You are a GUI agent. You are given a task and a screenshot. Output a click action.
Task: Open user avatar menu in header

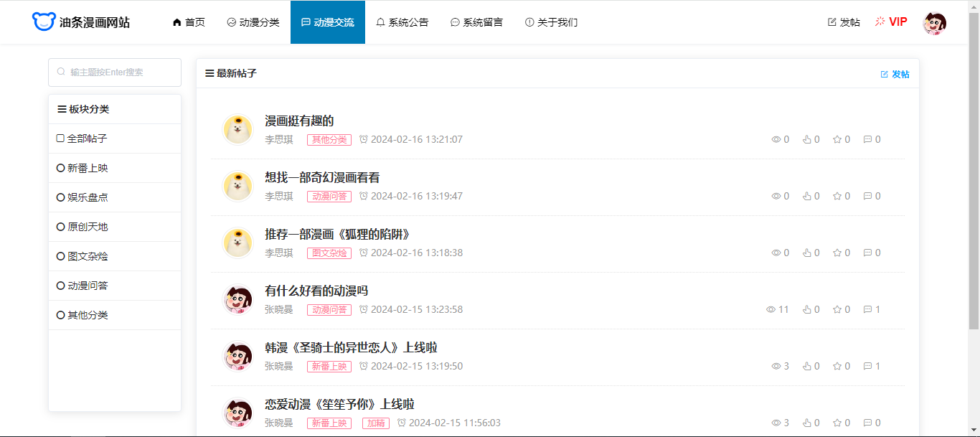coord(934,23)
